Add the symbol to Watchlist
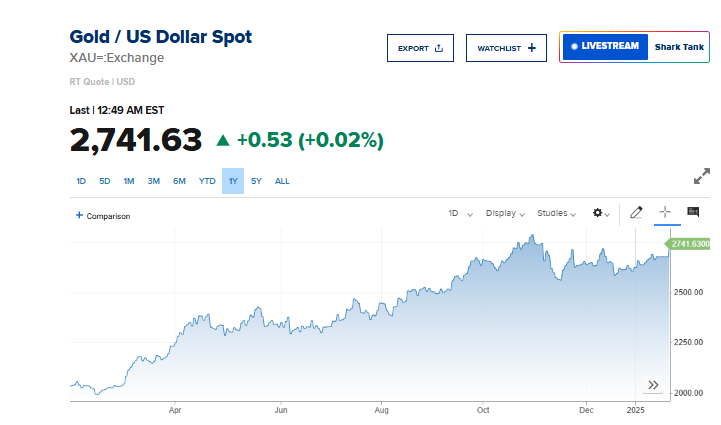The image size is (721, 425). tap(506, 48)
